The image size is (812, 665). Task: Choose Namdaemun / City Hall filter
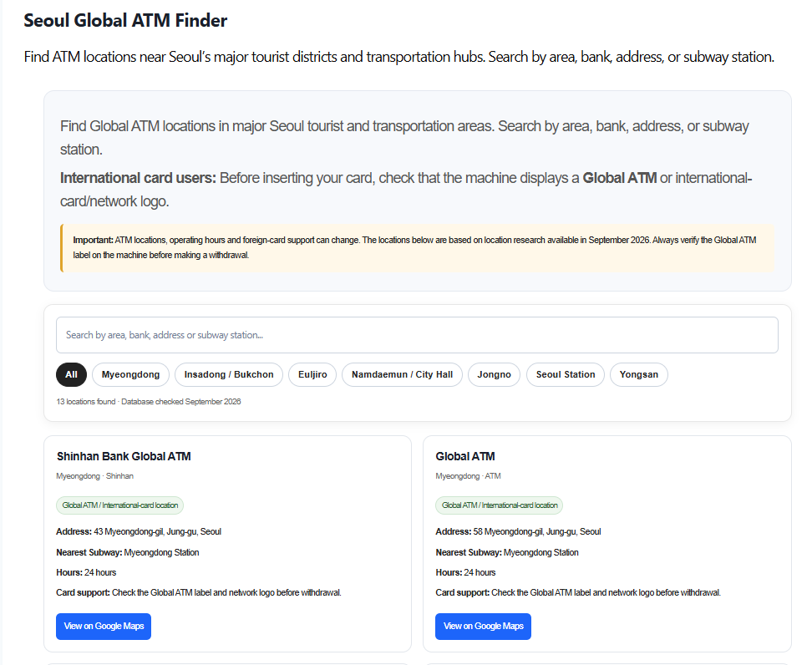click(402, 374)
